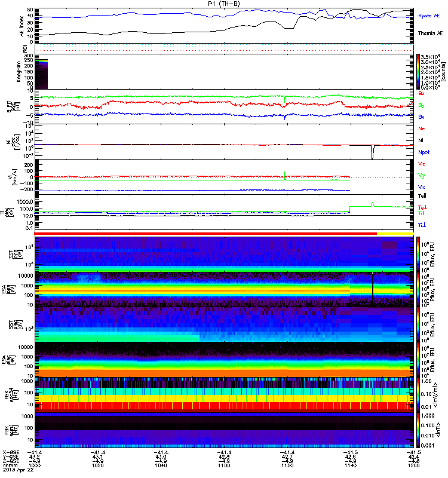Screen dimensions: 448x478
Task: Click the plot title "P1 (TH-B)"
Action: click(223, 4)
